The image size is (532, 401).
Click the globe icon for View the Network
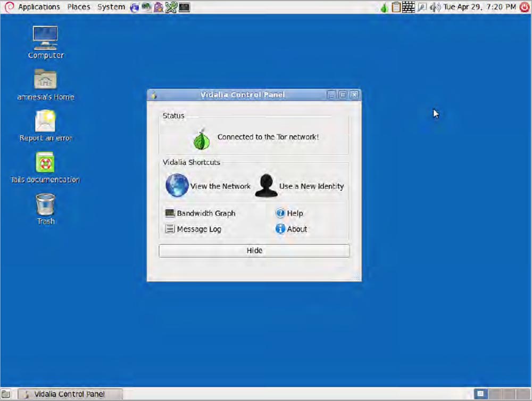point(177,185)
